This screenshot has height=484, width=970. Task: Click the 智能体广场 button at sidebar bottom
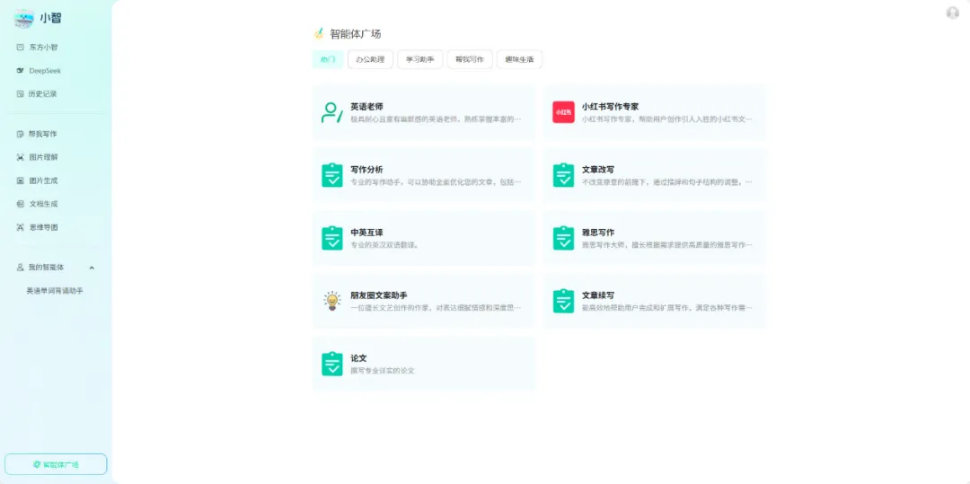tap(56, 464)
